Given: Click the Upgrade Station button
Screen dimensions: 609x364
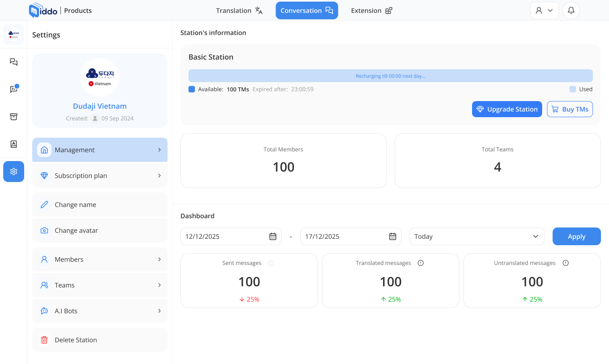Looking at the screenshot, I should [507, 109].
